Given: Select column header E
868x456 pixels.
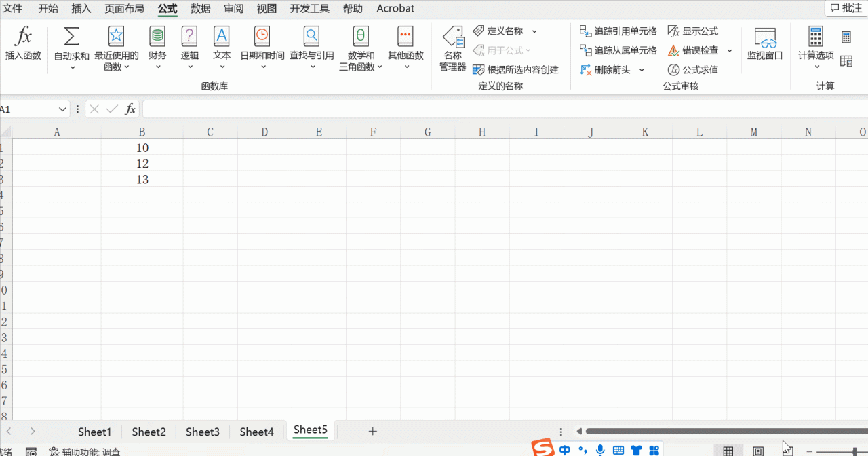Looking at the screenshot, I should pyautogui.click(x=319, y=132).
